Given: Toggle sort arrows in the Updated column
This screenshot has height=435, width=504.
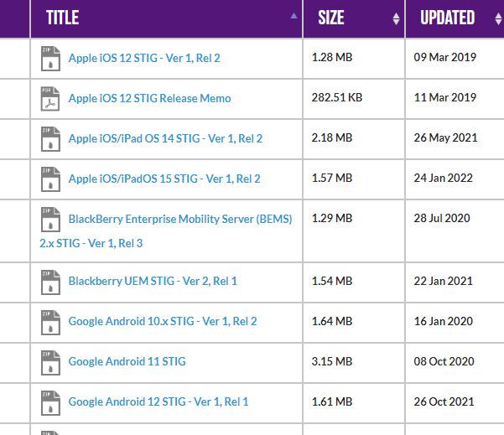Looking at the screenshot, I should point(498,19).
